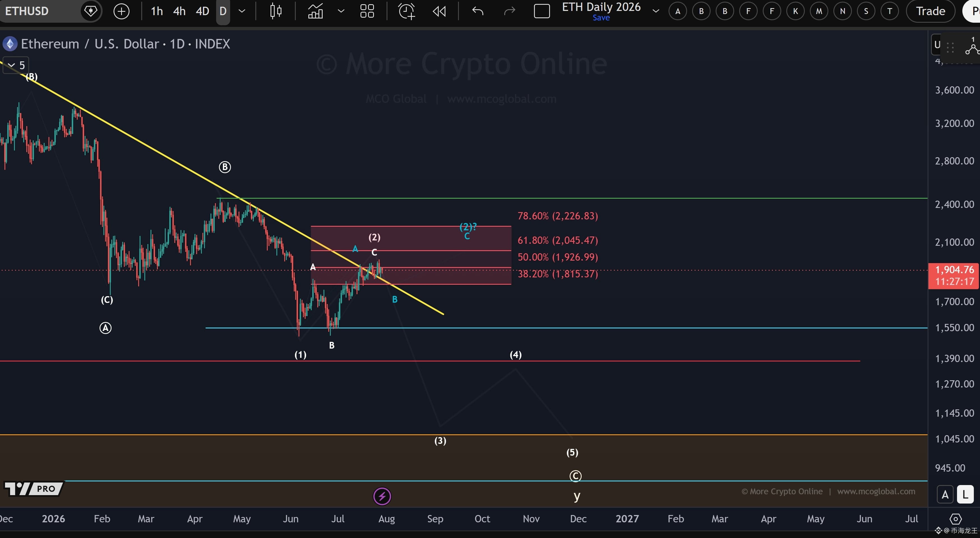Viewport: 980px width, 538px height.
Task: Open the layout setup square icon
Action: pos(542,11)
